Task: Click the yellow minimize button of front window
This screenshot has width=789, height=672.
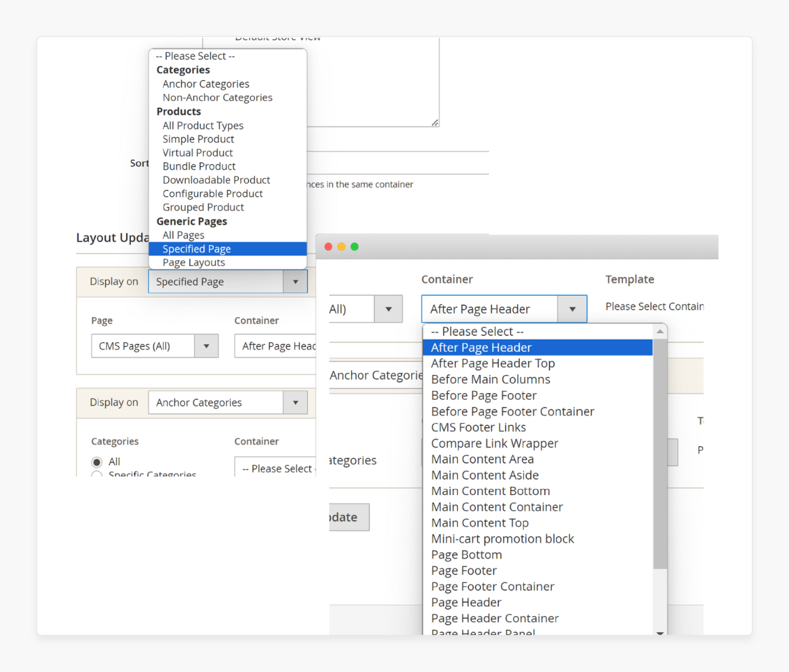Action: point(341,247)
